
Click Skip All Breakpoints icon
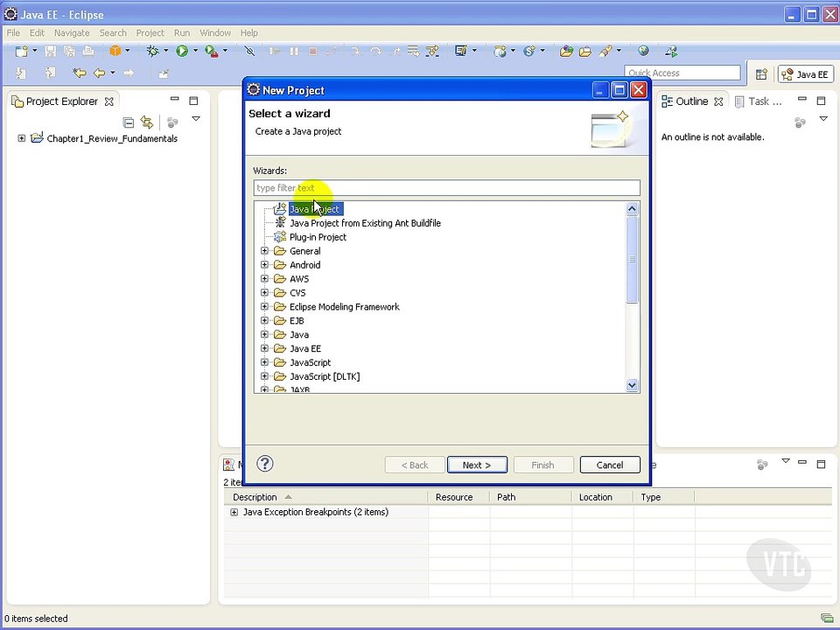pyautogui.click(x=249, y=52)
